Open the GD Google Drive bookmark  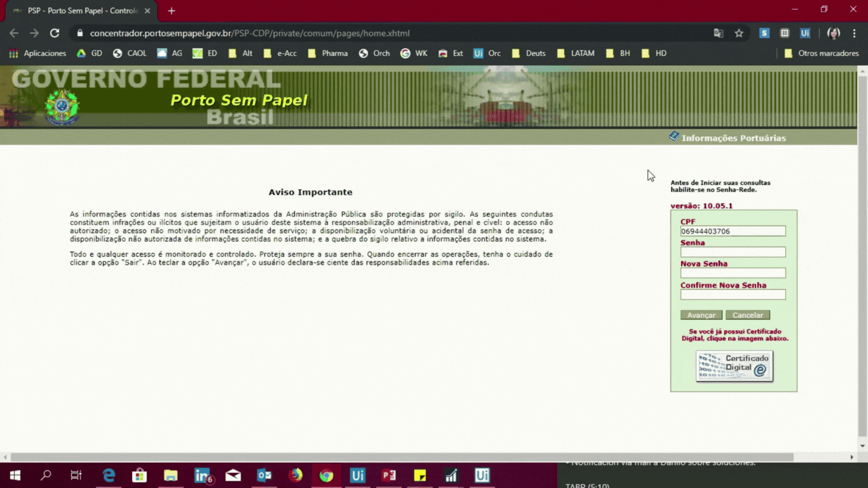pos(89,53)
